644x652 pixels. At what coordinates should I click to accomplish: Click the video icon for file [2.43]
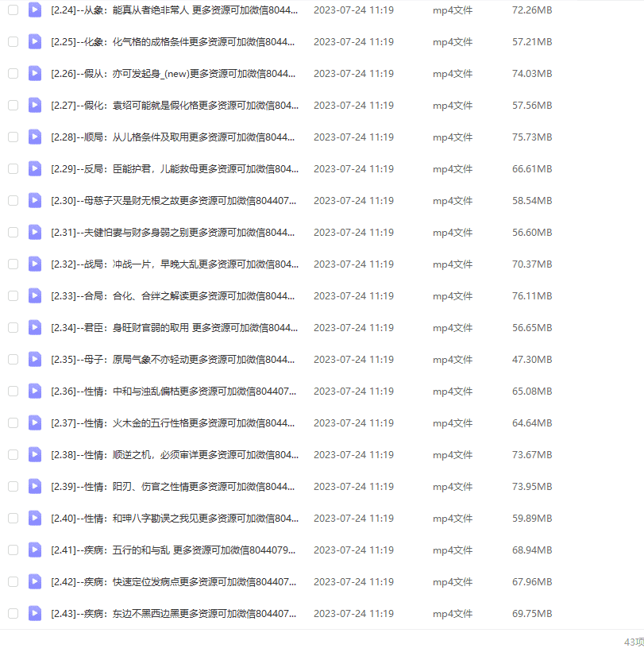pyautogui.click(x=35, y=613)
